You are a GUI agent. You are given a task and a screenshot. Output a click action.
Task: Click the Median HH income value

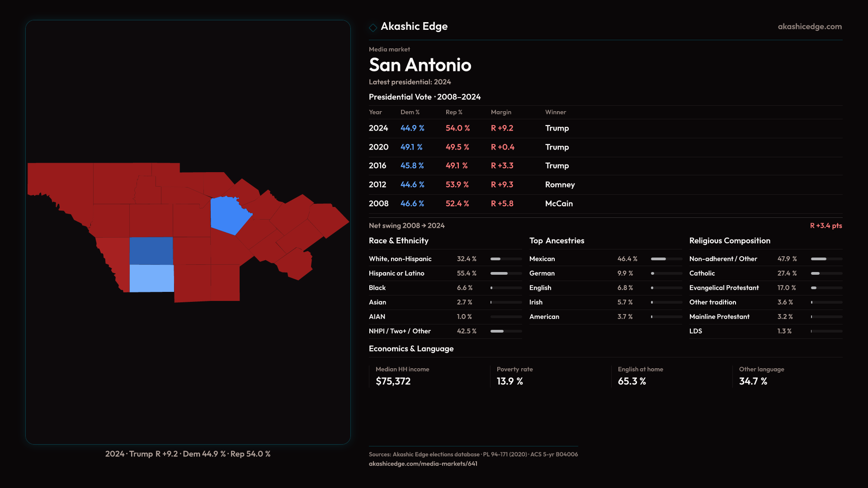click(x=393, y=381)
